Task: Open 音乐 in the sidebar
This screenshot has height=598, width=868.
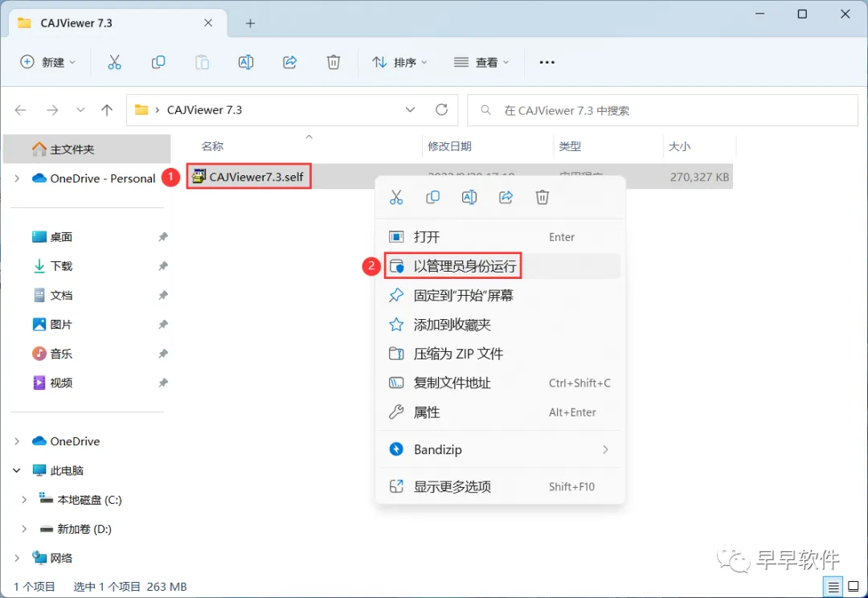Action: (x=61, y=354)
